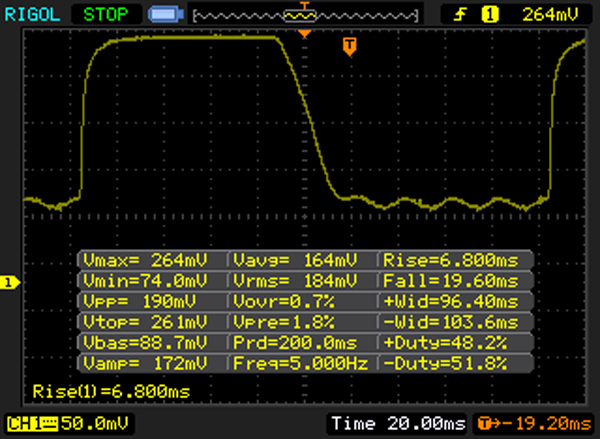Click the Rise(1)=6.800ms readout
The image size is (600, 439).
click(110, 391)
